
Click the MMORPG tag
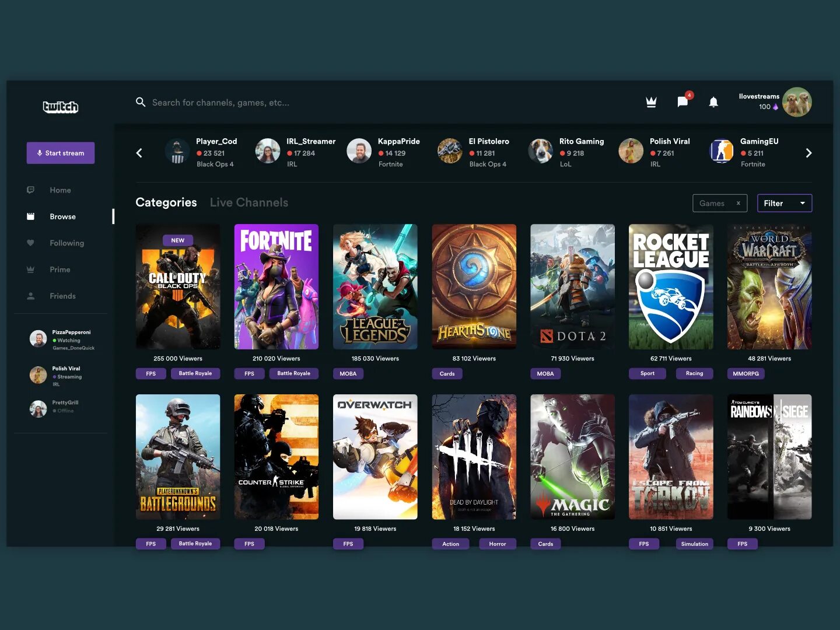(x=745, y=373)
